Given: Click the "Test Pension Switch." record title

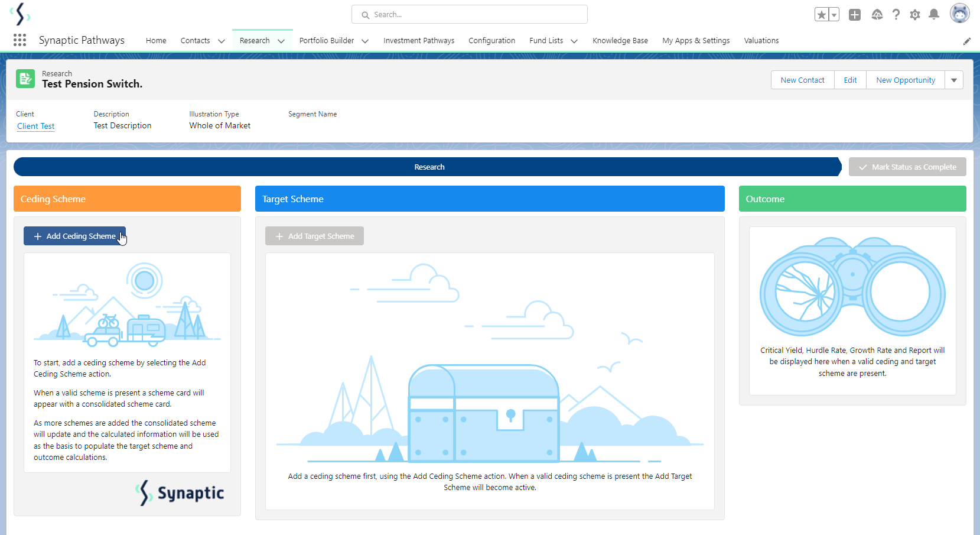Looking at the screenshot, I should [92, 84].
